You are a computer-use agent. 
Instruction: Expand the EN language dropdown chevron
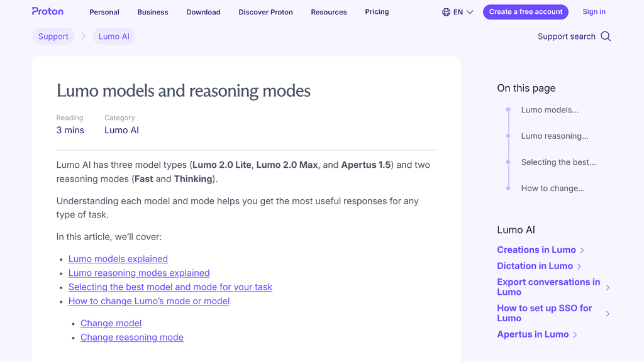point(470,12)
